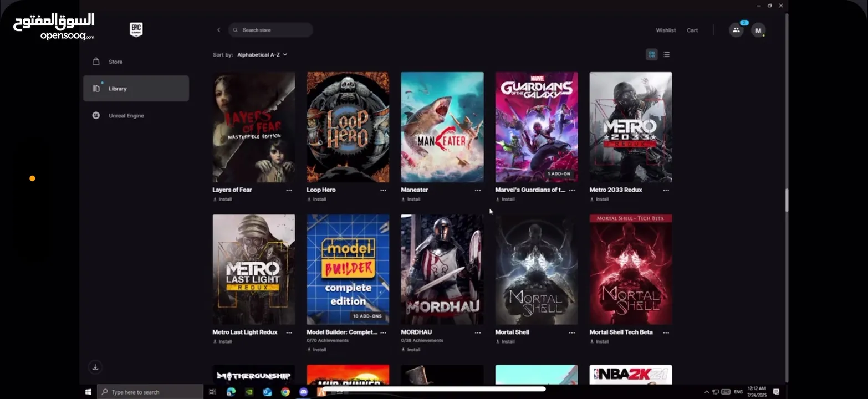
Task: Open the friends list icon
Action: [736, 30]
